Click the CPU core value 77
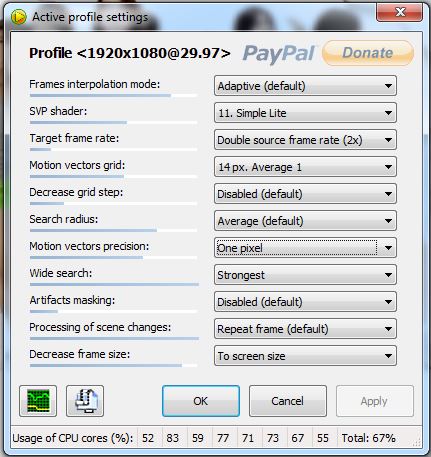 [223, 438]
